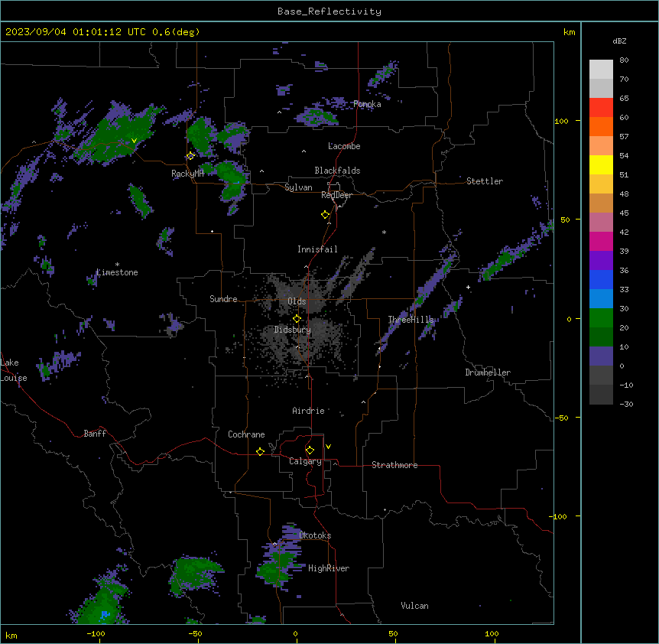Click the Okotoks label

pos(315,535)
